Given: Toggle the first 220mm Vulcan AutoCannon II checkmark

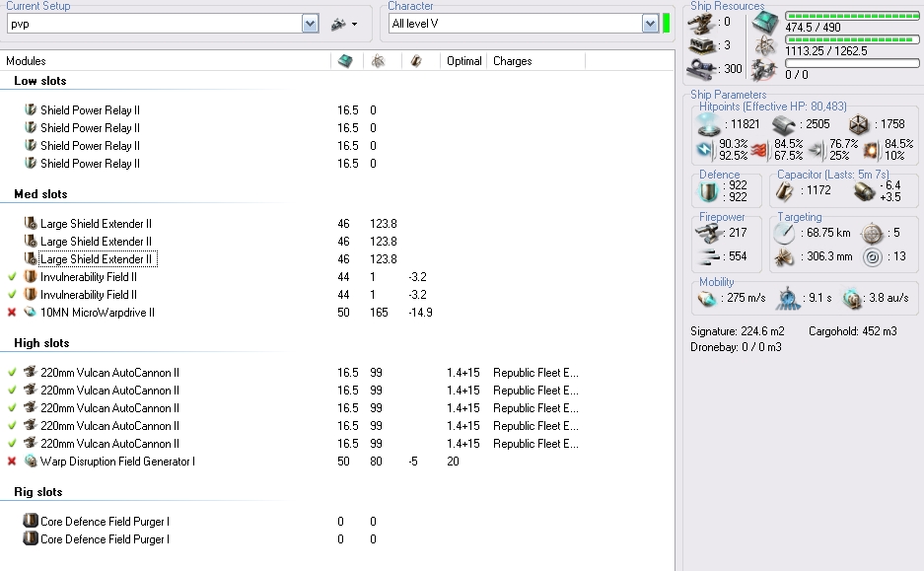Looking at the screenshot, I should pos(12,373).
